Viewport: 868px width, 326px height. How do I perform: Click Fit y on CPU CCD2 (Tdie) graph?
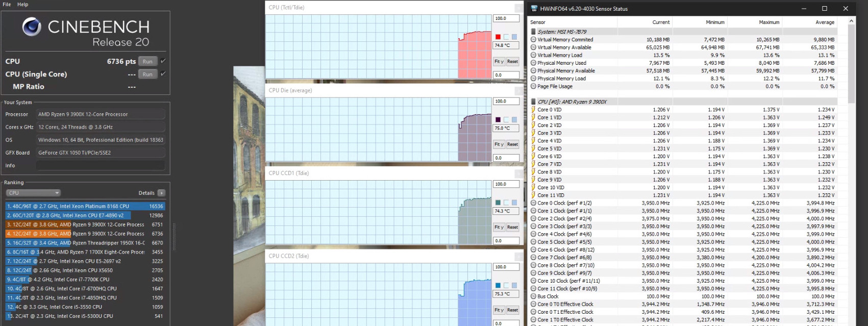point(499,310)
